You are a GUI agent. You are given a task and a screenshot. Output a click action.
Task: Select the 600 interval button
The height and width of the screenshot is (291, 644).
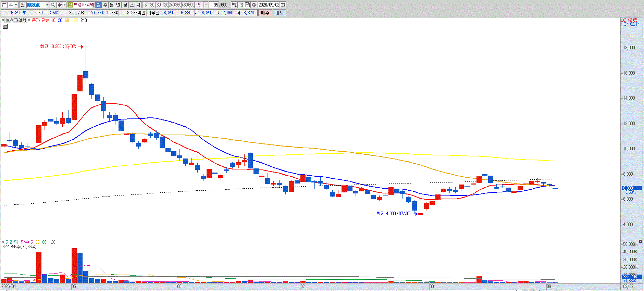[191, 5]
